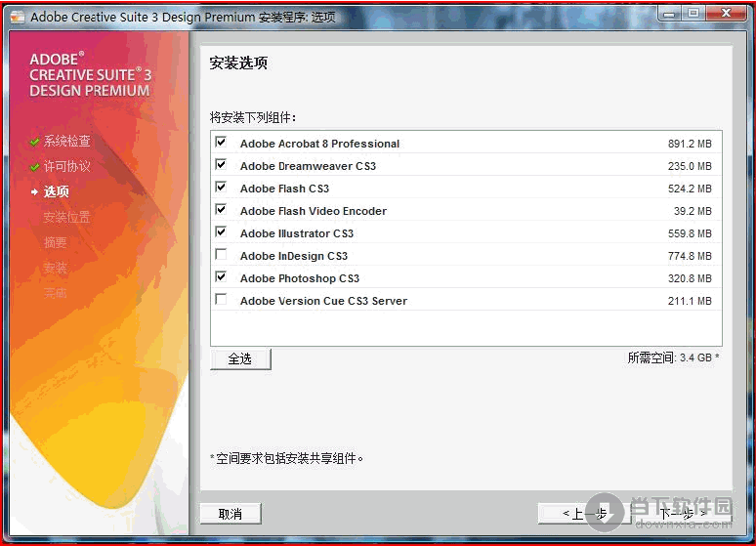Image resolution: width=756 pixels, height=546 pixels.
Task: Click the Adobe Dreamweaver CS3 label
Action: click(308, 166)
